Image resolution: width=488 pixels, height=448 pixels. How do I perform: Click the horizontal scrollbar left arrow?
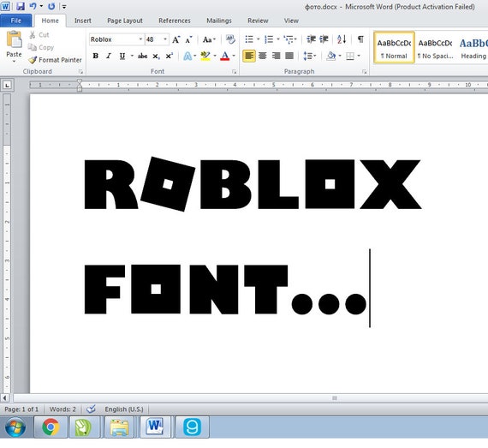[x=4, y=397]
